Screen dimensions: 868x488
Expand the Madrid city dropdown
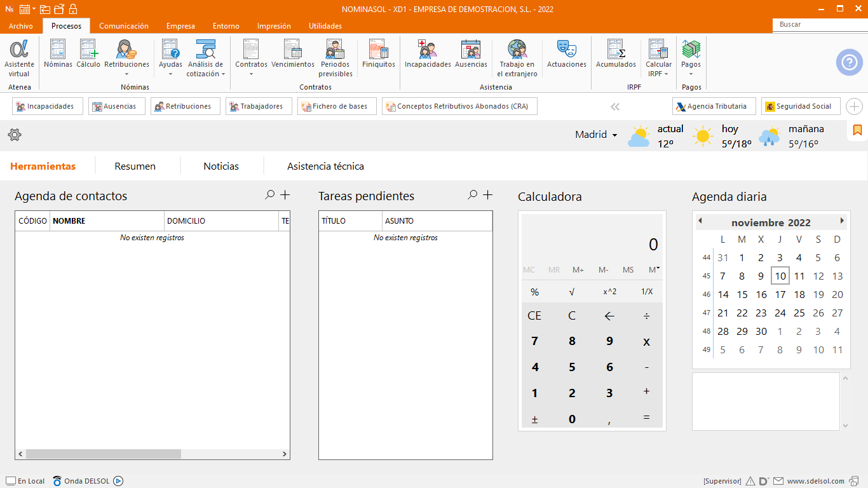point(614,135)
